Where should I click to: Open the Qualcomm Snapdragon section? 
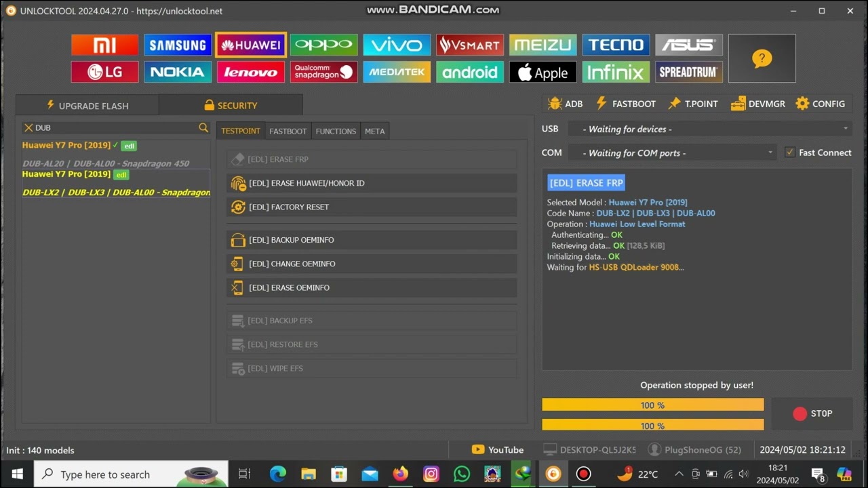point(323,72)
